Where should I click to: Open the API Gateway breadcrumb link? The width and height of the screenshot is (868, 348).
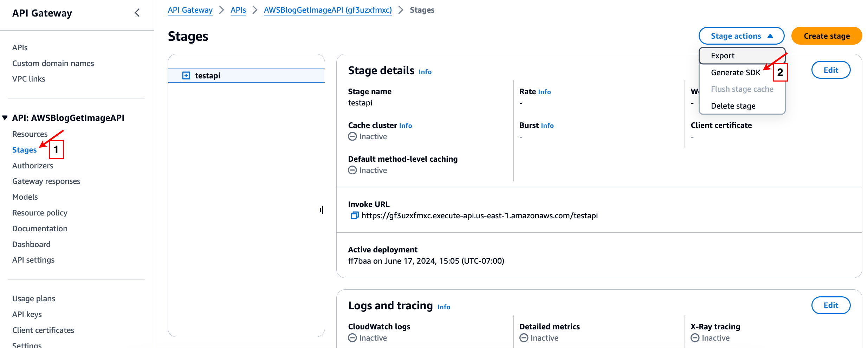point(190,10)
